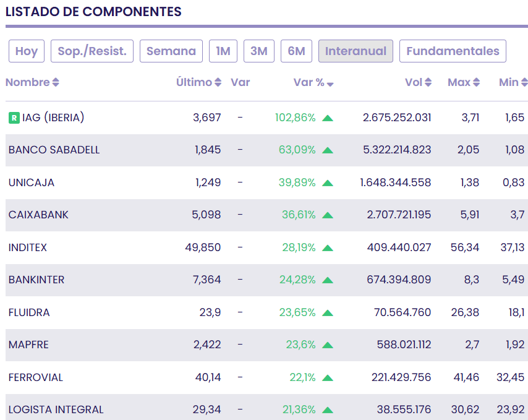The width and height of the screenshot is (528, 420).
Task: Sort by Min column arrows
Action: point(524,83)
